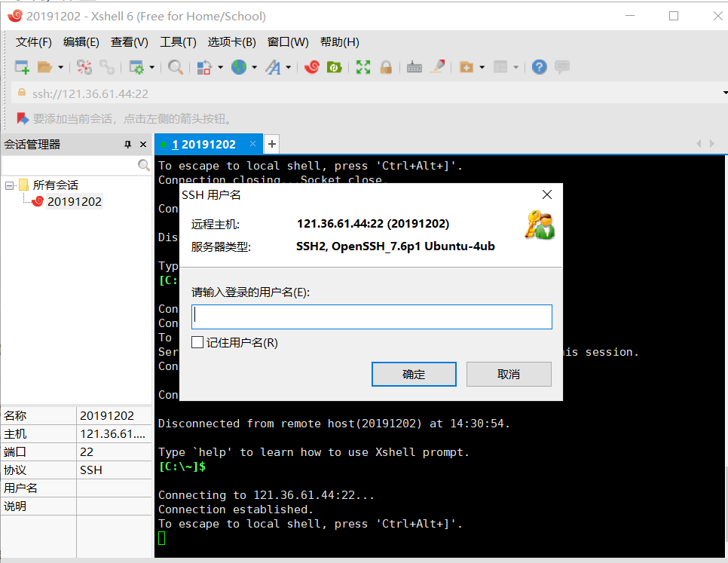Open dropdown arrow next to layout icon

[515, 67]
